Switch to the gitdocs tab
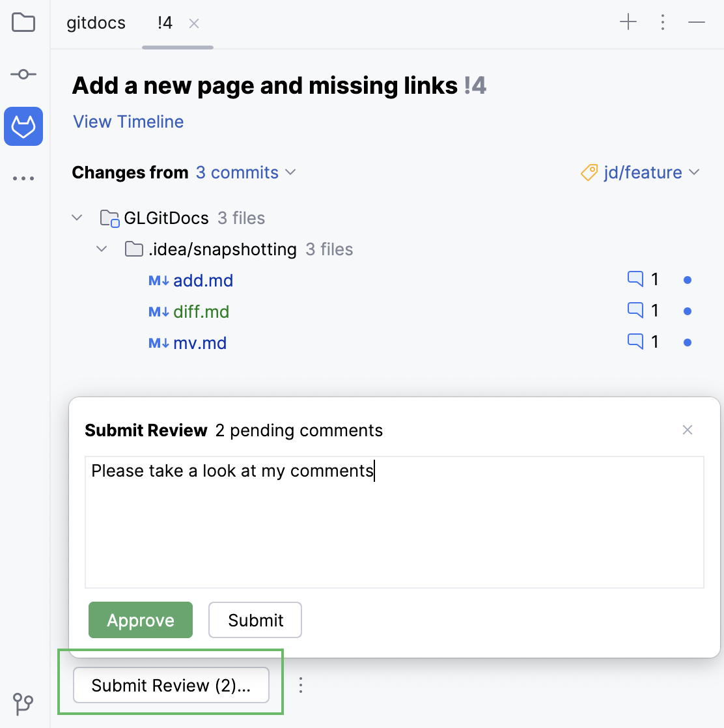This screenshot has height=728, width=724. (x=95, y=23)
